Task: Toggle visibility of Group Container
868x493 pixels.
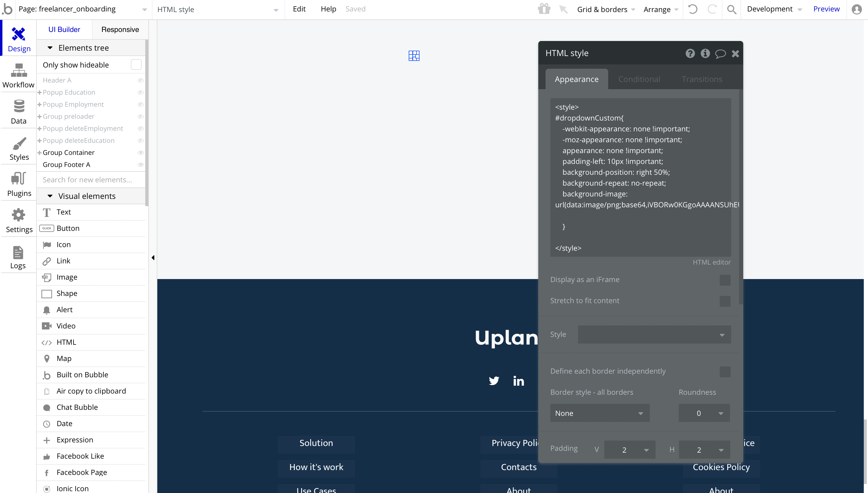Action: tap(141, 153)
